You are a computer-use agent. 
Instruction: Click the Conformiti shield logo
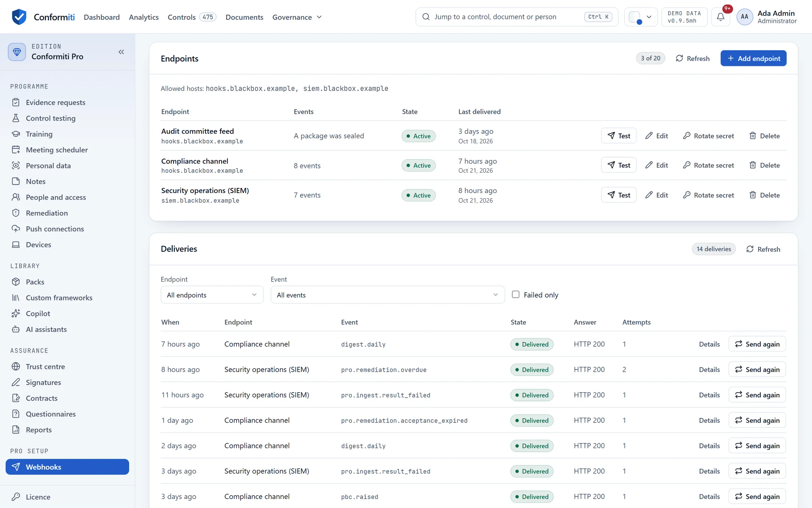coord(19,17)
